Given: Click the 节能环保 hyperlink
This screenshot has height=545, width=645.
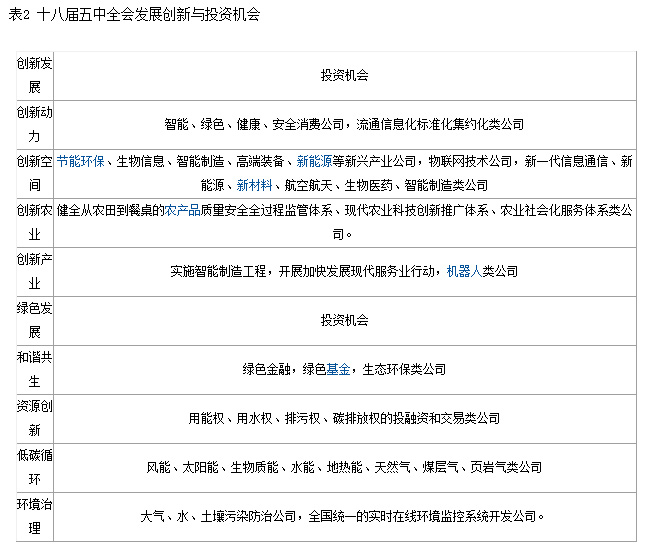Looking at the screenshot, I should tap(81, 160).
